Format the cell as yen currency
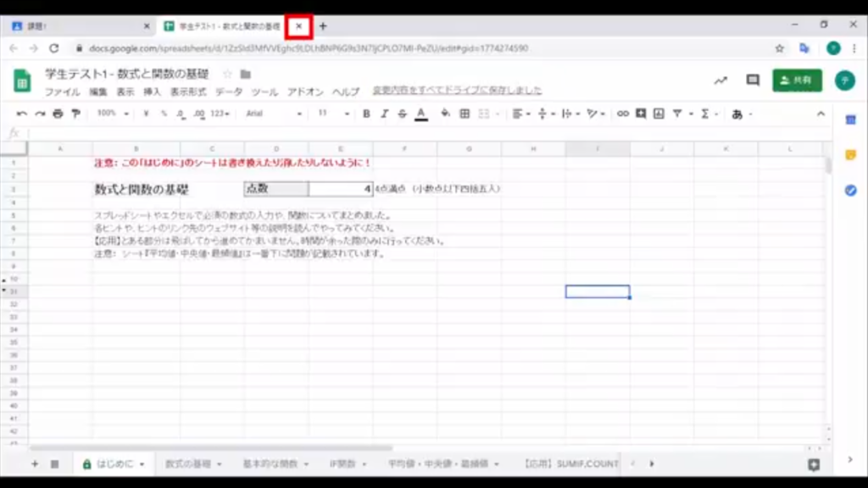This screenshot has height=488, width=868. click(x=146, y=114)
